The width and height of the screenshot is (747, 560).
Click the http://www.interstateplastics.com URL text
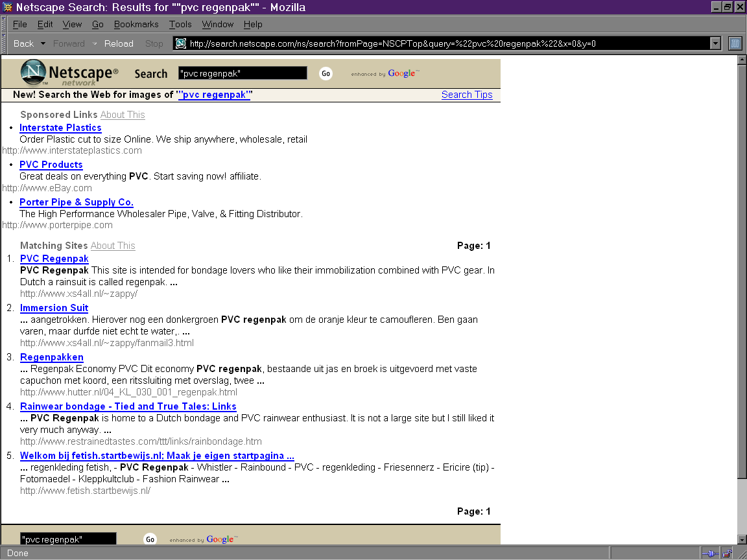click(72, 150)
